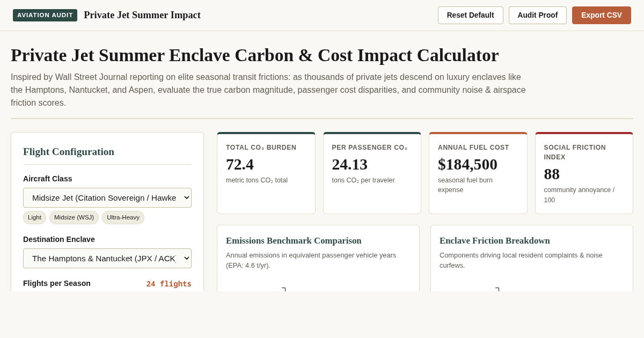Click the Flights per Season label

point(57,283)
